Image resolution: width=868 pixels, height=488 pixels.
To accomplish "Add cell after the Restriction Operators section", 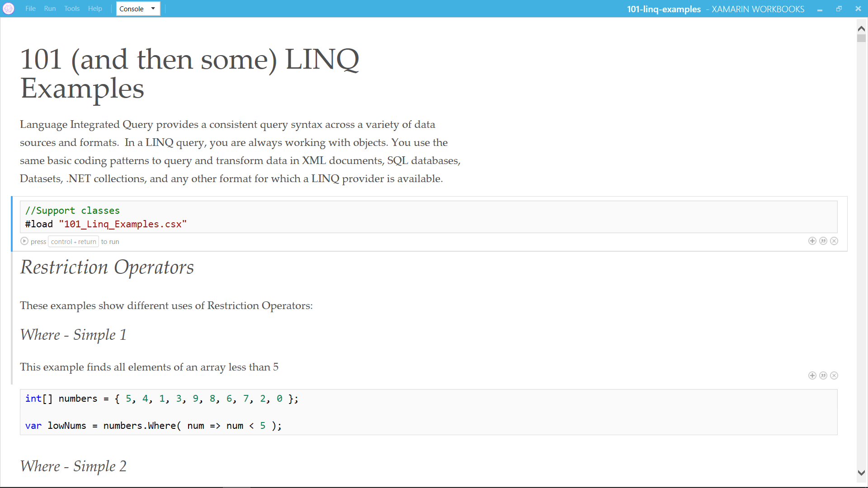I will click(812, 375).
